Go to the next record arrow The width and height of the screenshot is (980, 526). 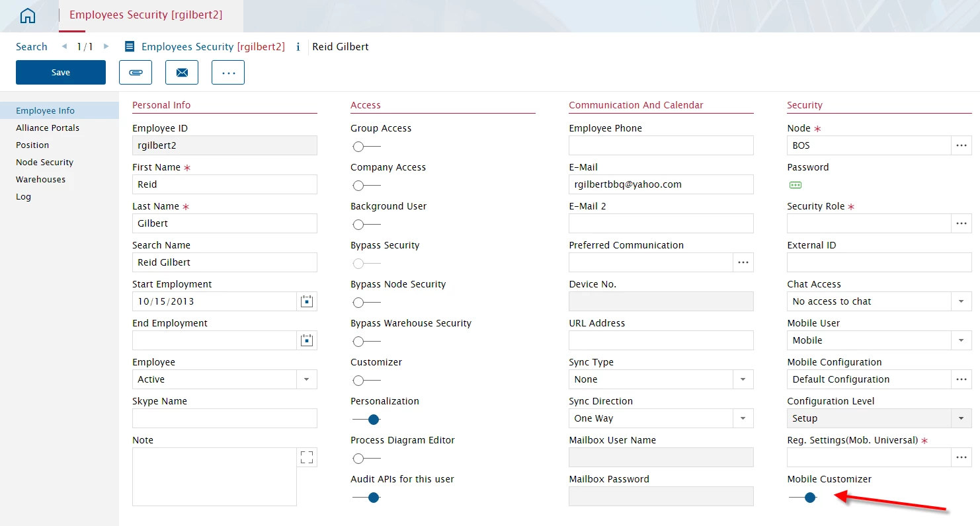point(106,46)
